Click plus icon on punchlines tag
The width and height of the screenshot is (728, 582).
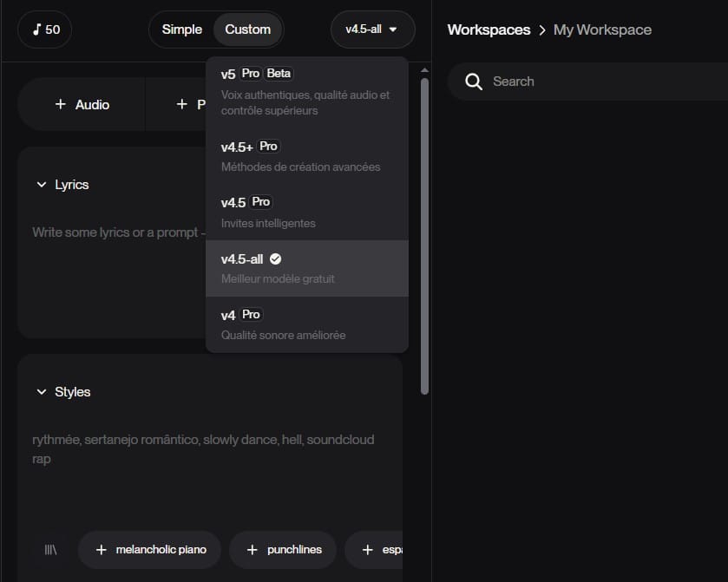pyautogui.click(x=253, y=550)
